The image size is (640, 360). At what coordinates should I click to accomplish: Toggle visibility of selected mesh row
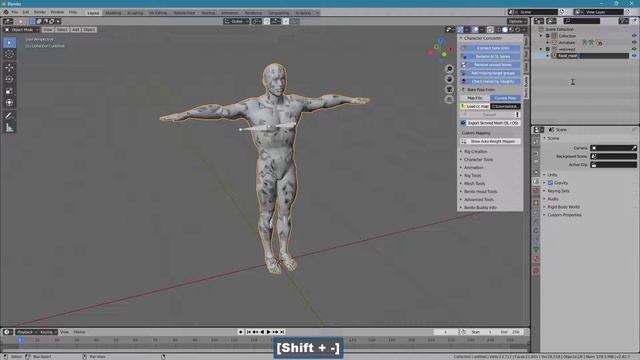[x=634, y=56]
